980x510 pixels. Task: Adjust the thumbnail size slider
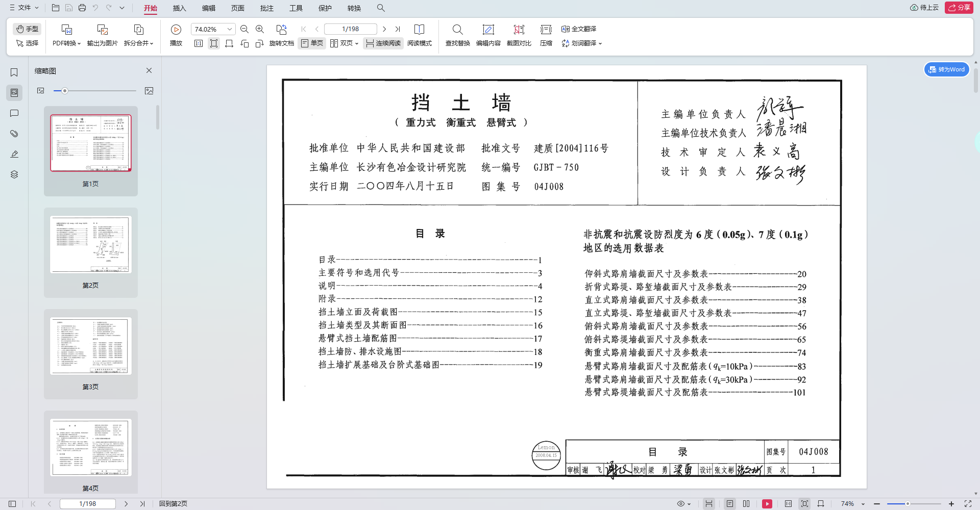(65, 91)
